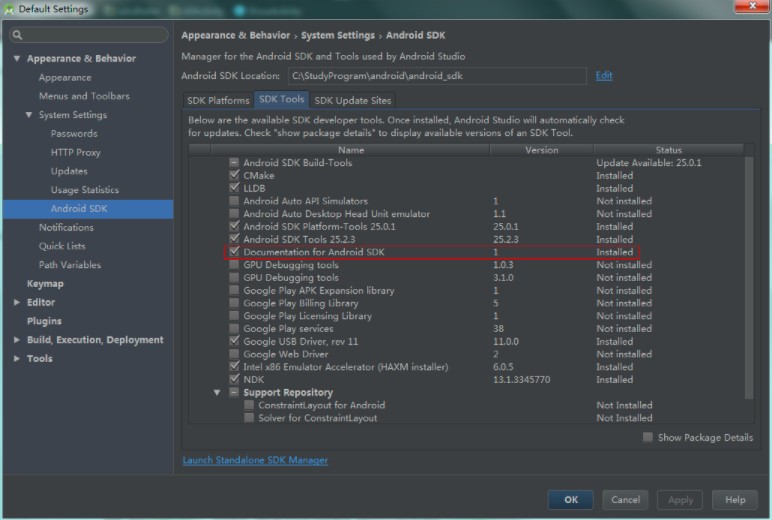
Task: Check Solver for ConstraintLayout
Action: point(249,418)
